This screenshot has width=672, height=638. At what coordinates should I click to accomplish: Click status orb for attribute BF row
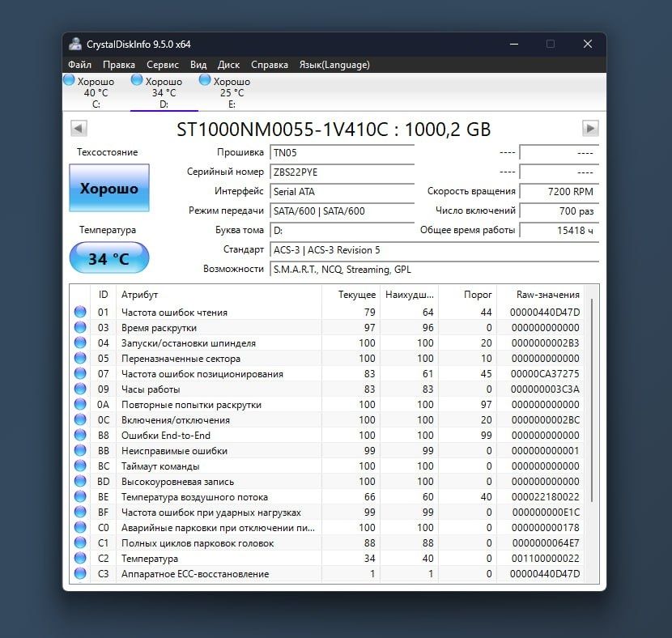coord(80,512)
